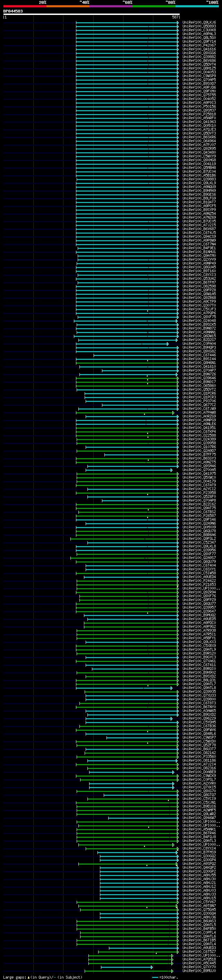Click the query end position 587
The height and width of the screenshot is (980, 222).
175,17
